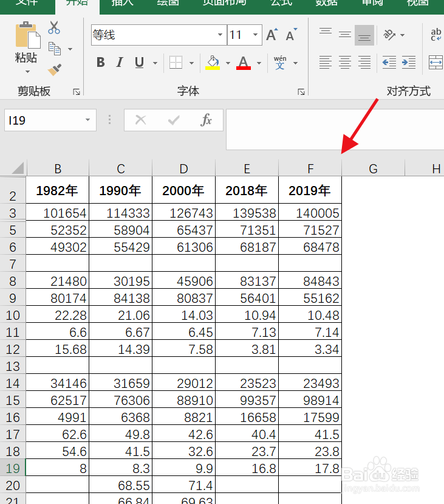Screen dimensions: 444x504
Task: Click the wrap text icon
Action: point(436,35)
